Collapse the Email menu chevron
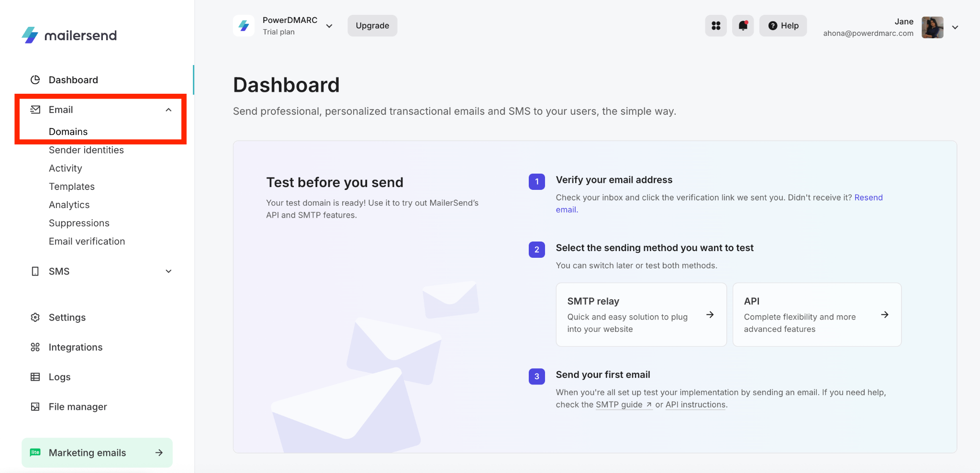The width and height of the screenshot is (980, 473). click(168, 110)
